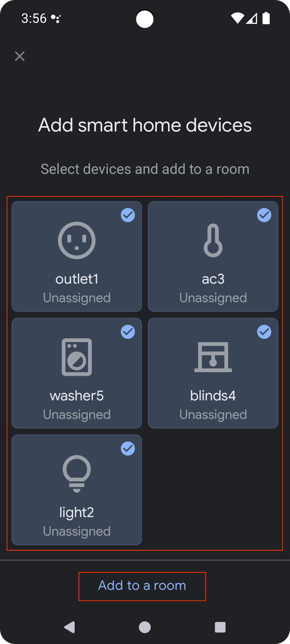Select the washer5 washing machine icon
Image resolution: width=290 pixels, height=644 pixels.
click(x=77, y=357)
